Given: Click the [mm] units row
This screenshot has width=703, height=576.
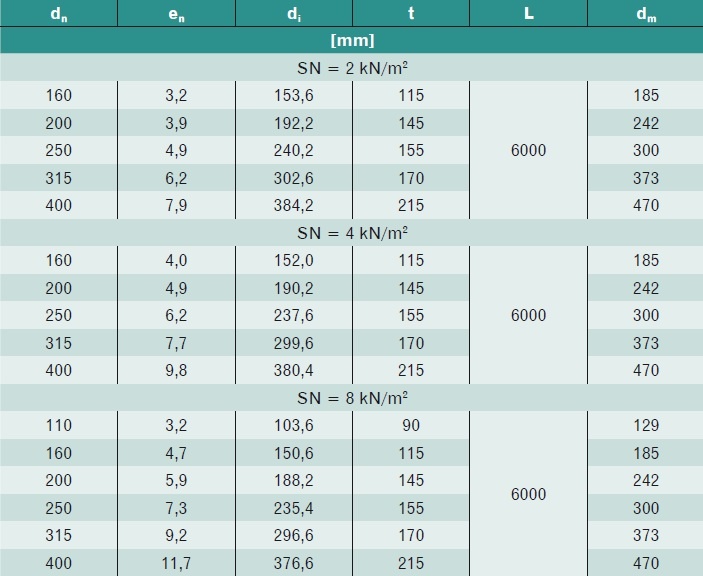Looking at the screenshot, I should tap(352, 40).
